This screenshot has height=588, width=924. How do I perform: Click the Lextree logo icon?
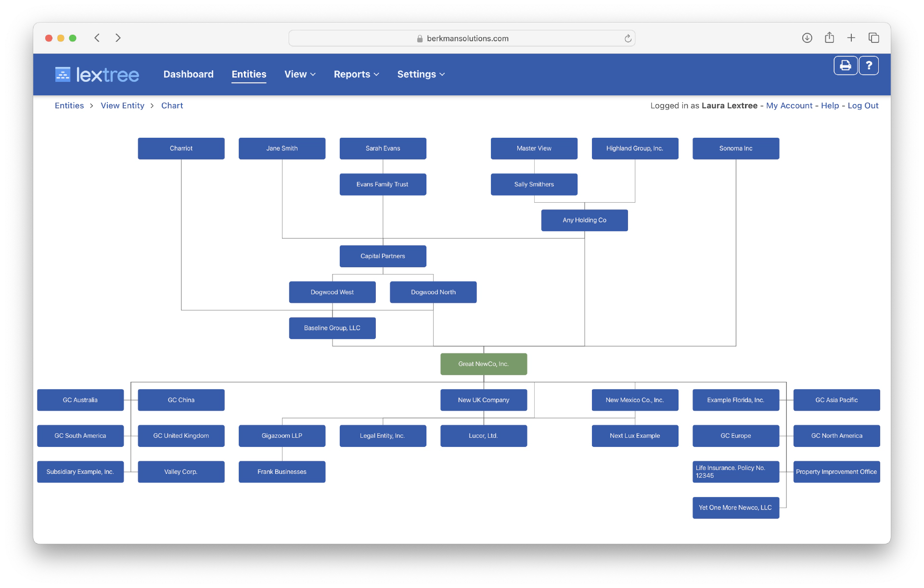point(61,74)
